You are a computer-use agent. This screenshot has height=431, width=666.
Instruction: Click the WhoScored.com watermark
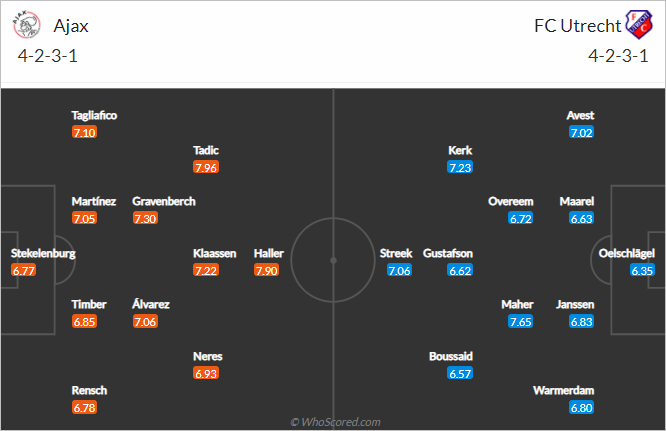[x=335, y=422]
